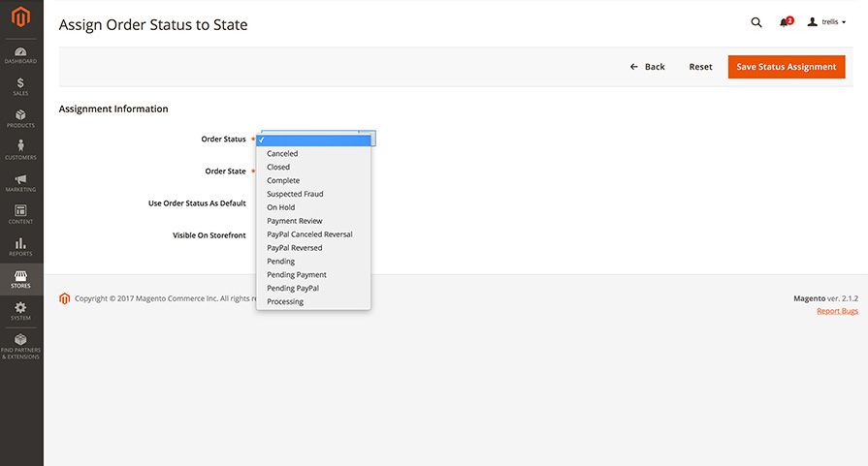Click the Magento ver. 2.1.2 text

click(x=825, y=298)
